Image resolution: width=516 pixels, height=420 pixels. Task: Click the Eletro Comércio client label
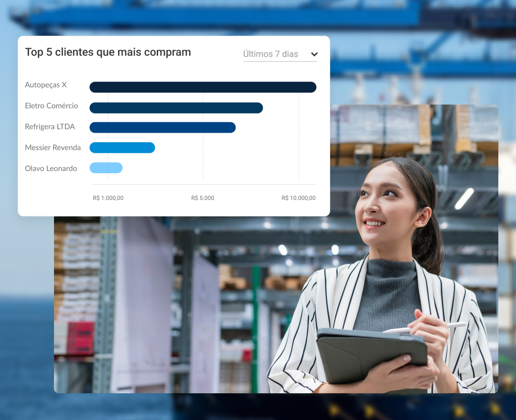[x=51, y=106]
